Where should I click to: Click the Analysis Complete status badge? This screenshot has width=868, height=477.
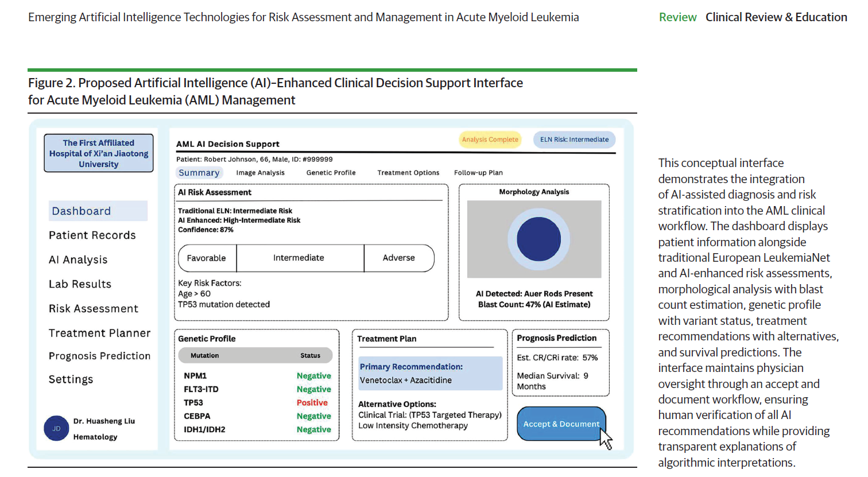pyautogui.click(x=490, y=139)
